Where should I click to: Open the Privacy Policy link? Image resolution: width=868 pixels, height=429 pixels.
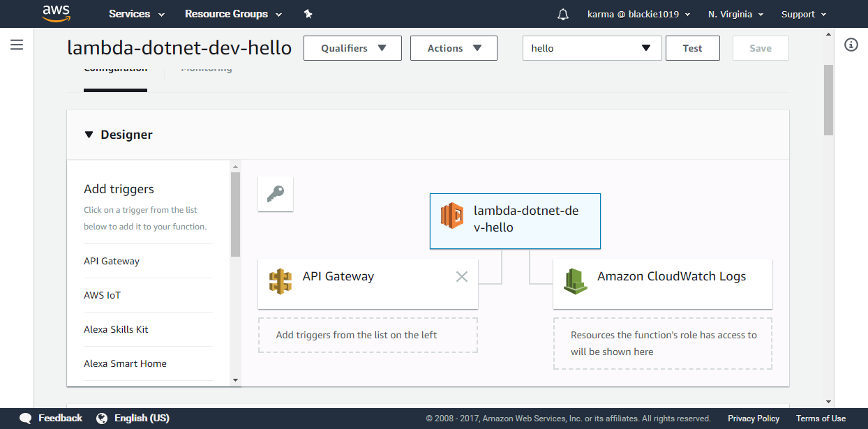point(753,419)
